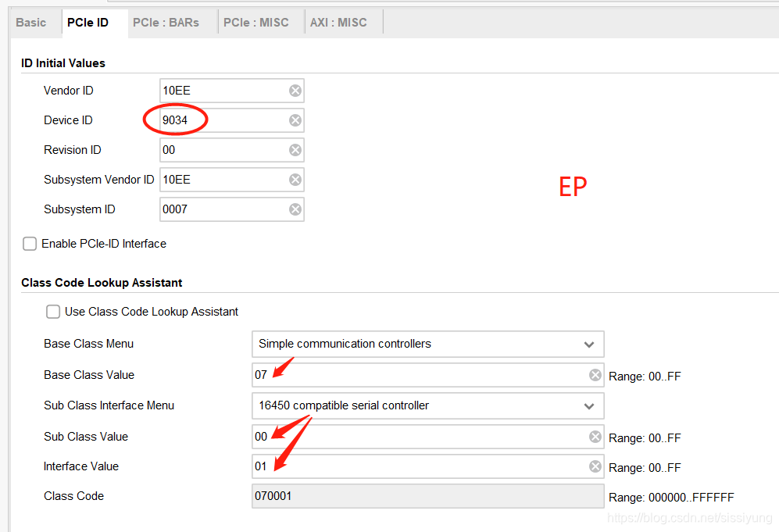
Task: Select the 'Sub Class Interface Menu' label
Action: point(109,405)
